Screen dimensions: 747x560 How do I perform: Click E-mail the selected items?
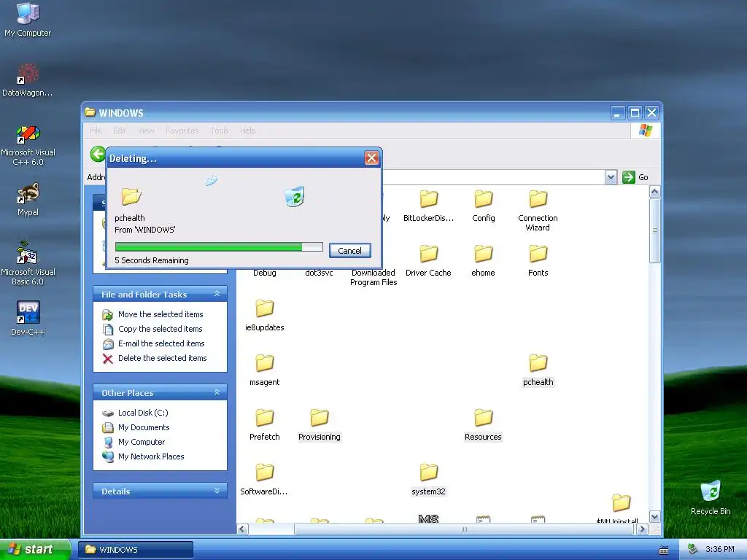153,343
